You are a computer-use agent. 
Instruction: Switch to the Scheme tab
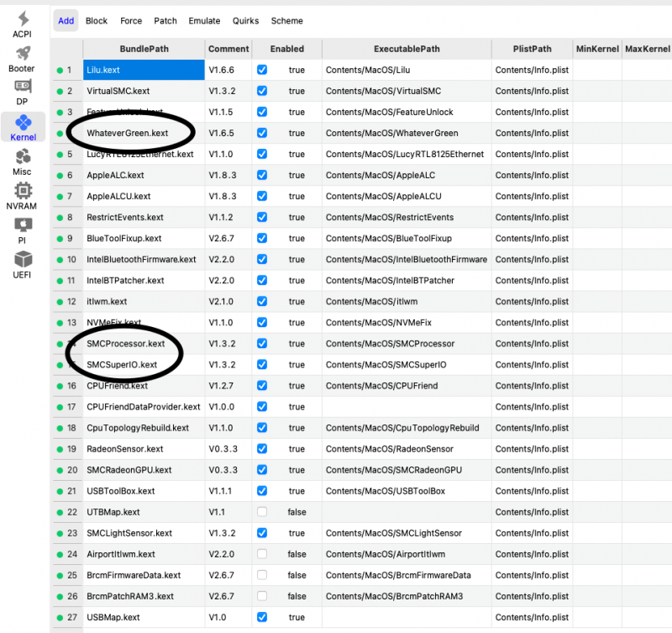point(286,20)
